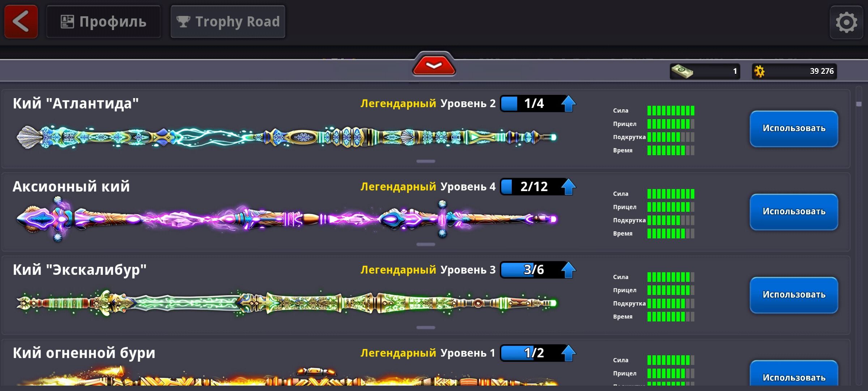
Task: Select the Атлантида cue image
Action: [286, 137]
